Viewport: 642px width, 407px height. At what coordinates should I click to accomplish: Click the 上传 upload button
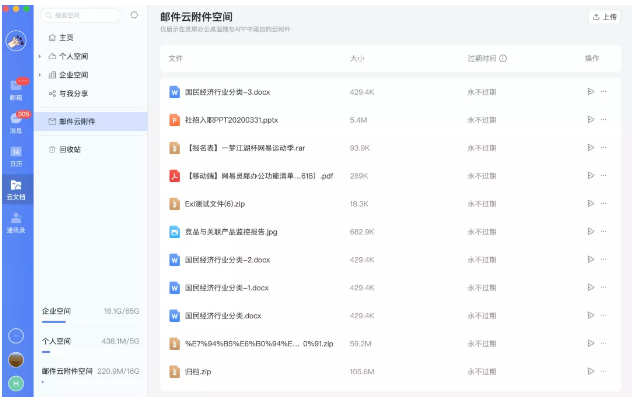(x=605, y=17)
